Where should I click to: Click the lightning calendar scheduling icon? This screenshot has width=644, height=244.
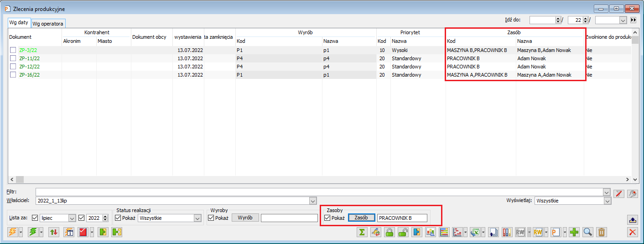pyautogui.click(x=68, y=232)
